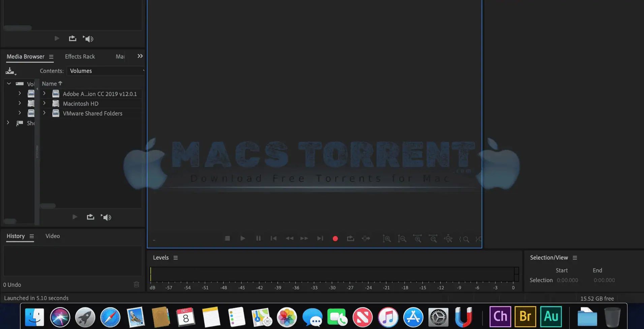The width and height of the screenshot is (644, 329).
Task: Rewind using the double-left-arrow transport button
Action: click(289, 238)
